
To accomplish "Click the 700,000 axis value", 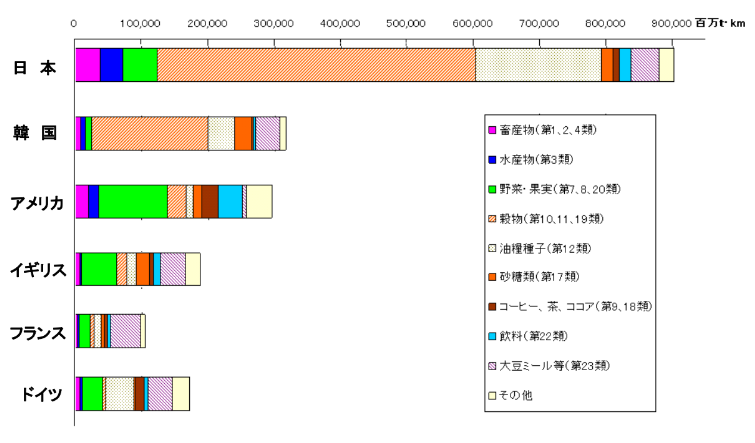I will tap(539, 23).
